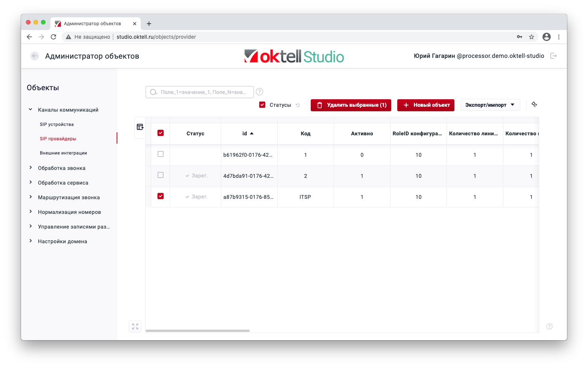Open the Экспорт/импорт dropdown
Image resolution: width=588 pixels, height=368 pixels.
tap(490, 105)
